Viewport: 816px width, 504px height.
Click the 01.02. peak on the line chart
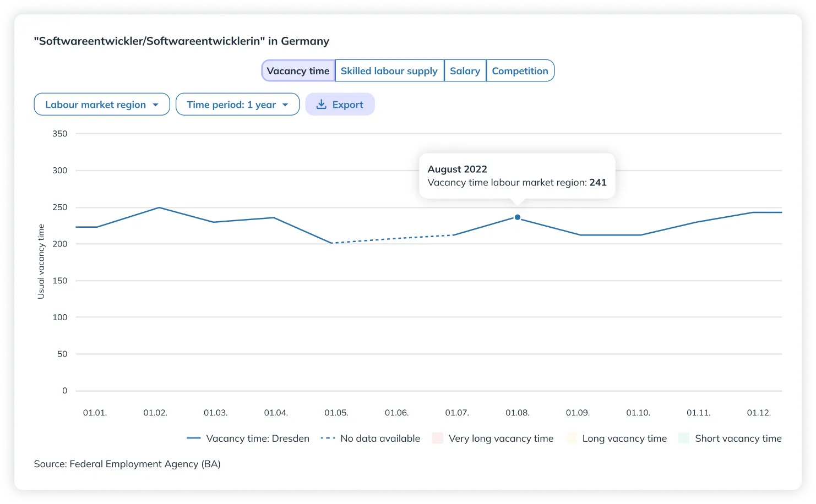(x=159, y=207)
